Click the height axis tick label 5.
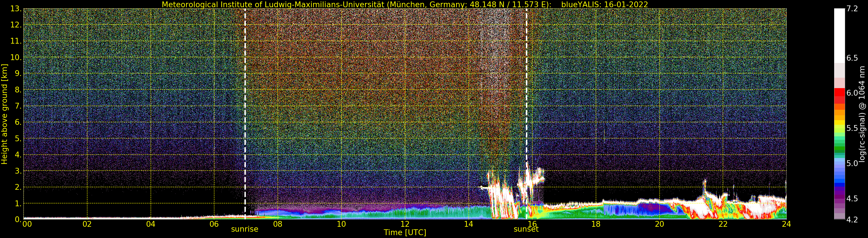This screenshot has width=868, height=238. pos(18,138)
